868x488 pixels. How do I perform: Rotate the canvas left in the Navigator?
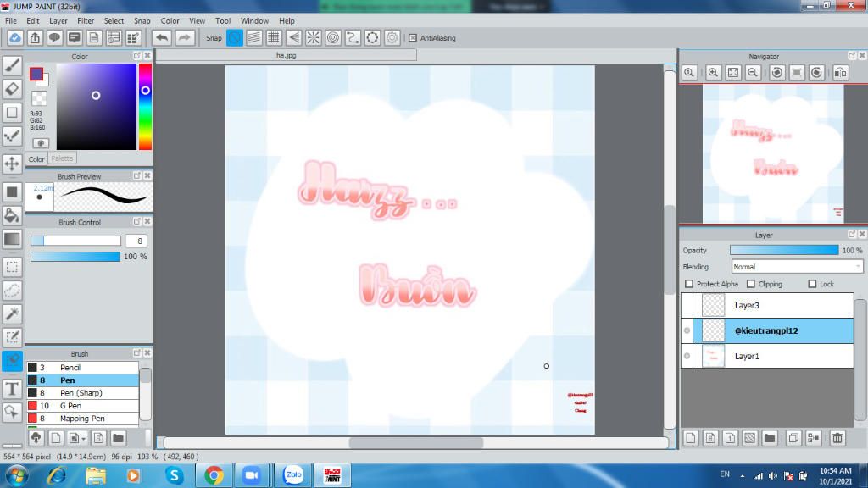click(x=777, y=73)
